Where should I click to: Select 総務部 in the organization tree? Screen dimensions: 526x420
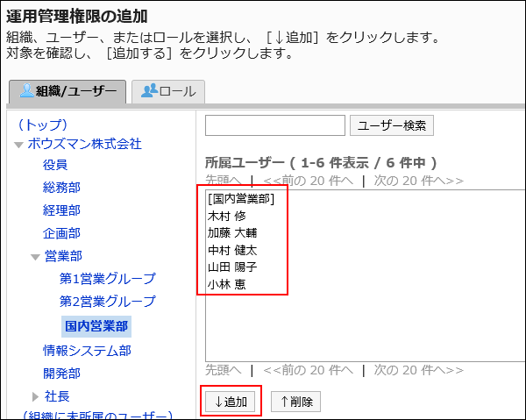tap(61, 188)
